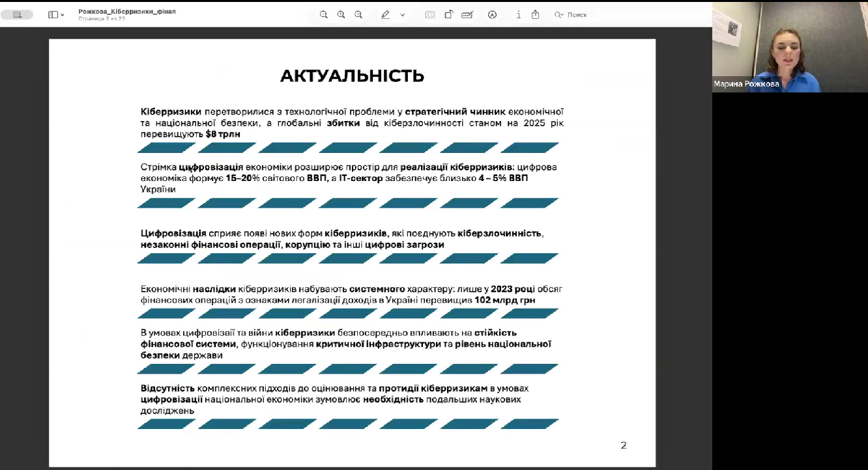Click the page indicator under the title
The height and width of the screenshot is (470, 868).
(102, 19)
